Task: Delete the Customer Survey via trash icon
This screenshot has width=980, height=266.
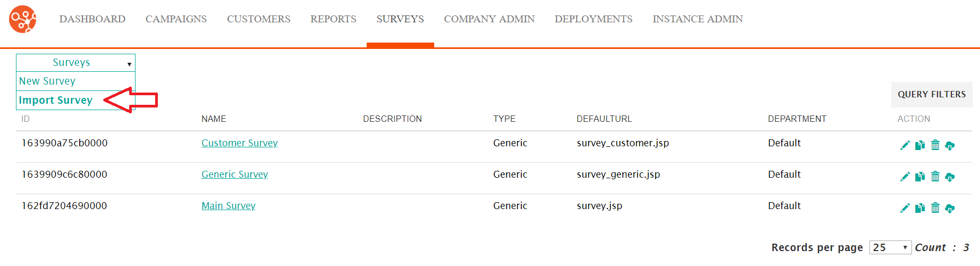Action: [x=935, y=145]
